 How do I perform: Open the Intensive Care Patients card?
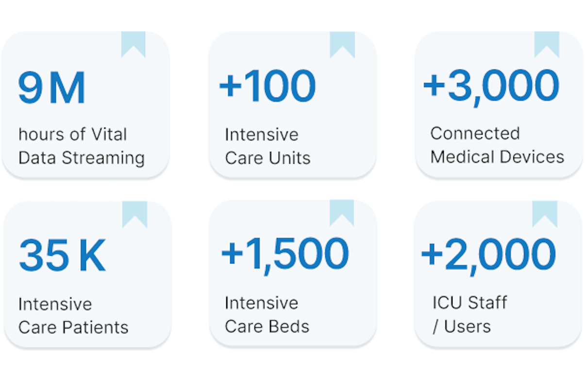[87, 274]
